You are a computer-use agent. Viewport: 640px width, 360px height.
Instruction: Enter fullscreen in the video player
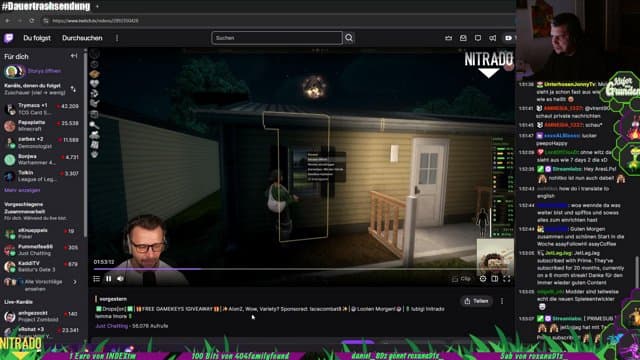(x=507, y=279)
